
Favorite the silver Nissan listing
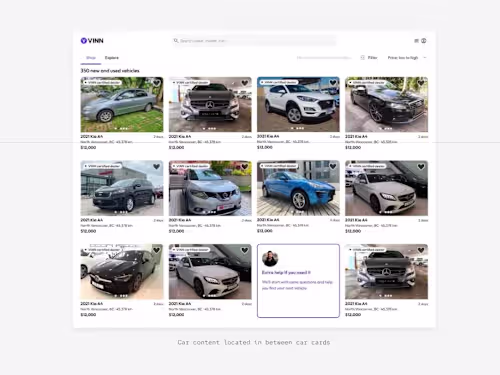pyautogui.click(x=245, y=166)
